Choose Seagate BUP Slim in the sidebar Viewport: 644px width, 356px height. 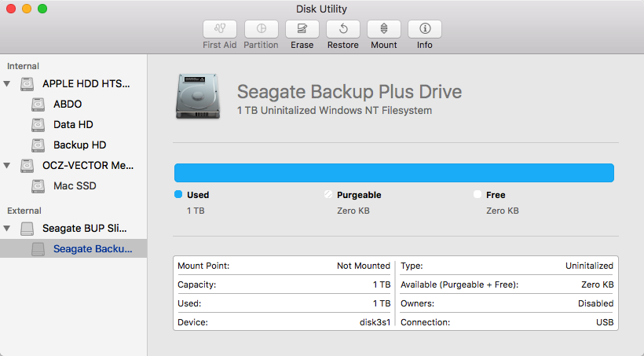[85, 228]
